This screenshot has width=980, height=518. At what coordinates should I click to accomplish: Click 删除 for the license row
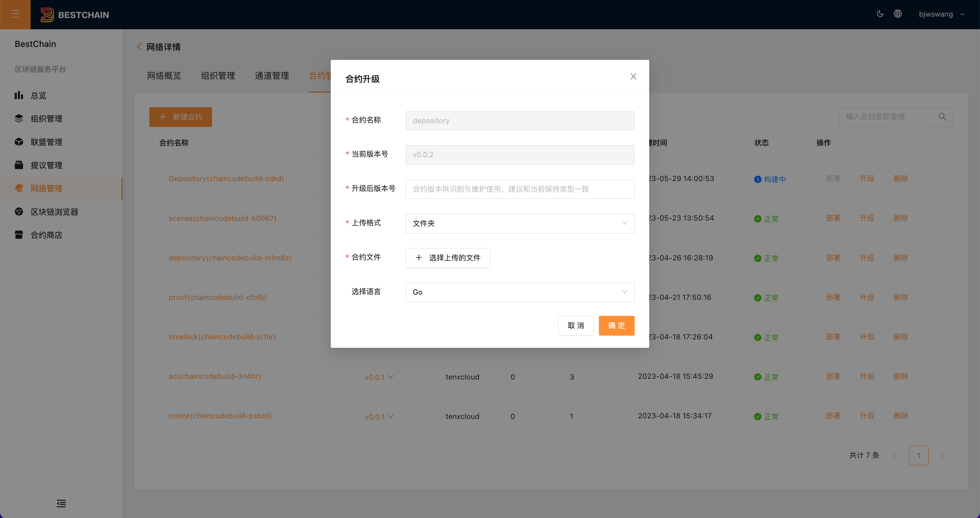coord(900,218)
